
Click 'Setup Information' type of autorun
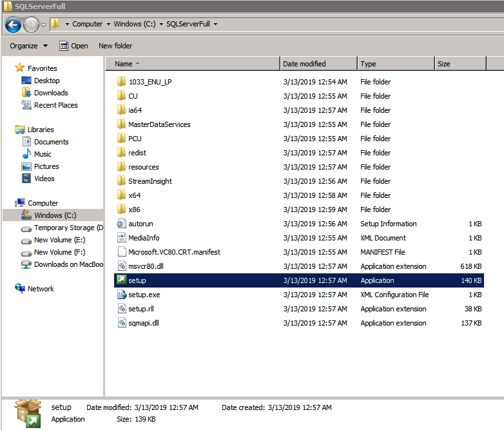[x=388, y=224]
